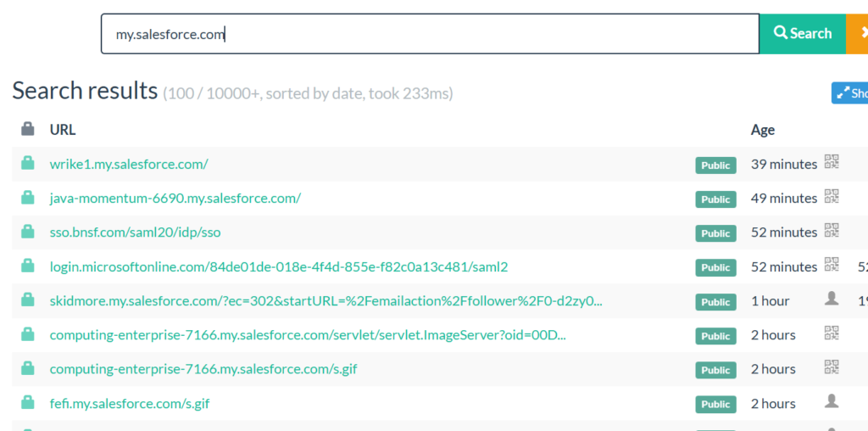The image size is (868, 431).
Task: Open fefi.my.salesforce.com/s.gif result
Action: point(130,404)
